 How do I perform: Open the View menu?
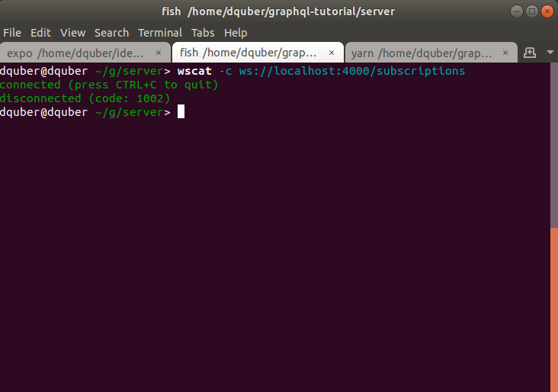(x=72, y=33)
